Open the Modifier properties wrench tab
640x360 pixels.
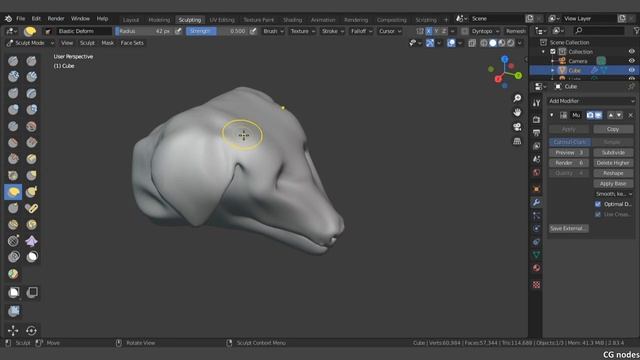click(536, 202)
